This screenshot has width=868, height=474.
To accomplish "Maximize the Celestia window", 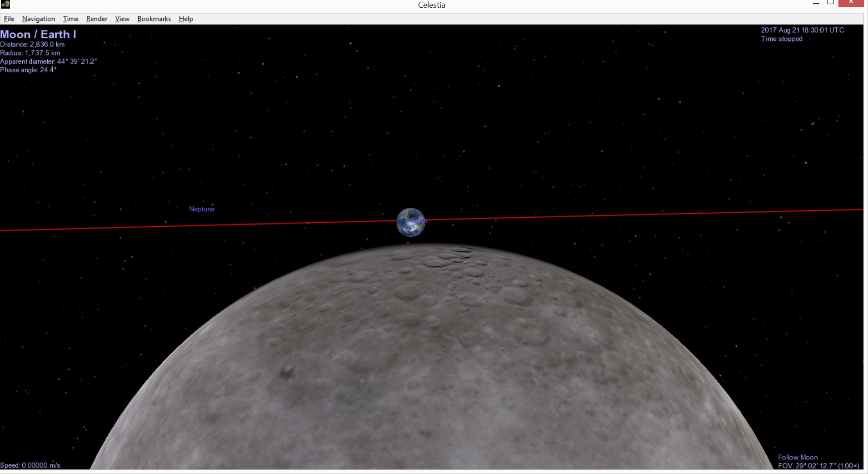I will 830,3.
